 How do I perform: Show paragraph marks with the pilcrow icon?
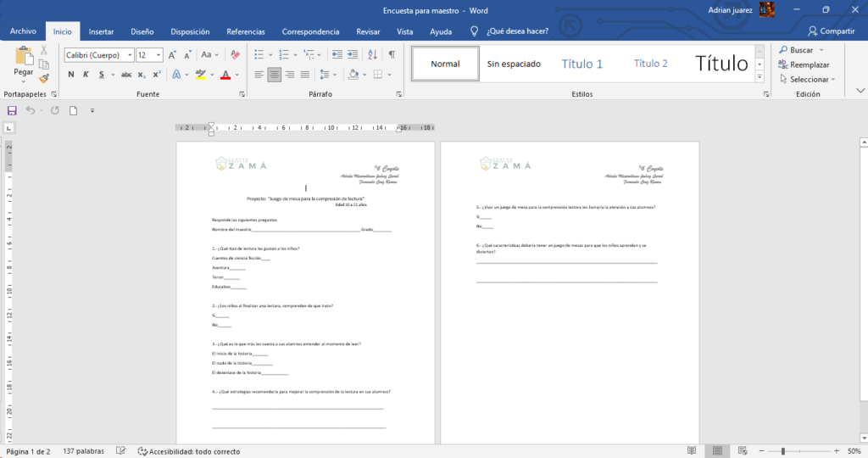click(391, 55)
